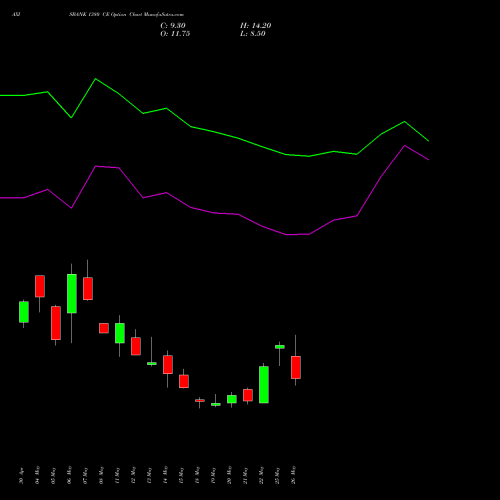Click the "25 May" date label
Image resolution: width=500 pixels, height=500 pixels.
(x=278, y=475)
